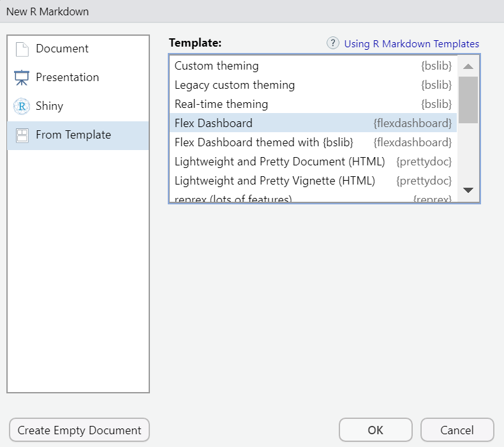
Task: Choose Lightweight and Pretty Vignette (HTML)
Action: (x=274, y=181)
